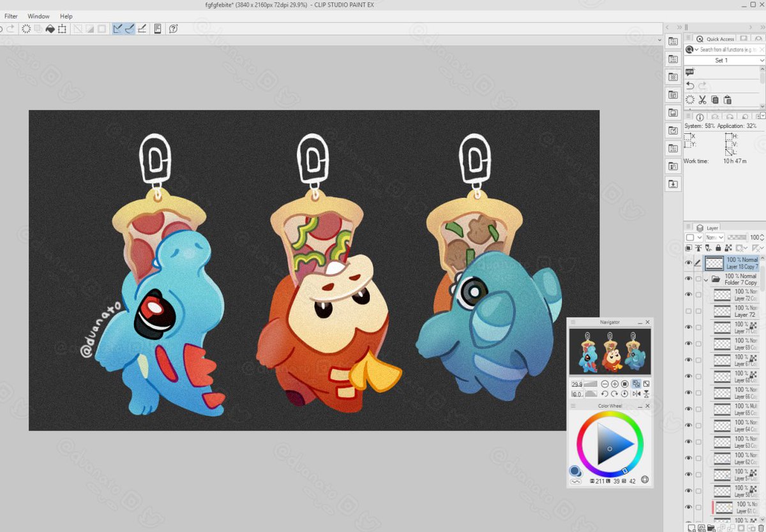Click the Copy icon in Quick Access
The height and width of the screenshot is (532, 766).
click(x=715, y=100)
